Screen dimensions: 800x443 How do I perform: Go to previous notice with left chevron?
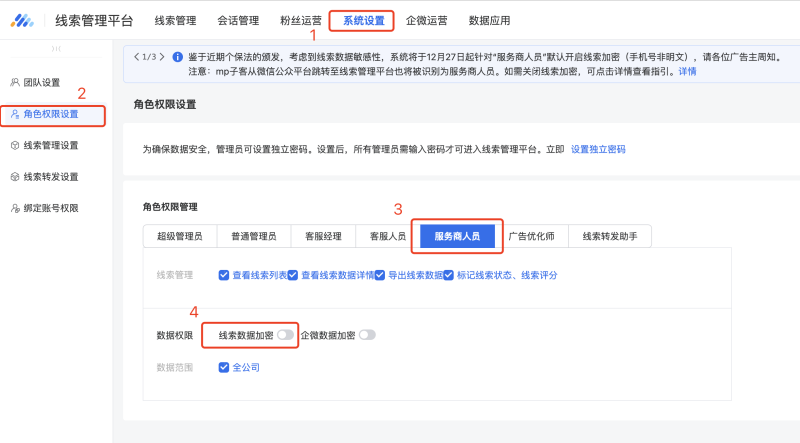(136, 57)
